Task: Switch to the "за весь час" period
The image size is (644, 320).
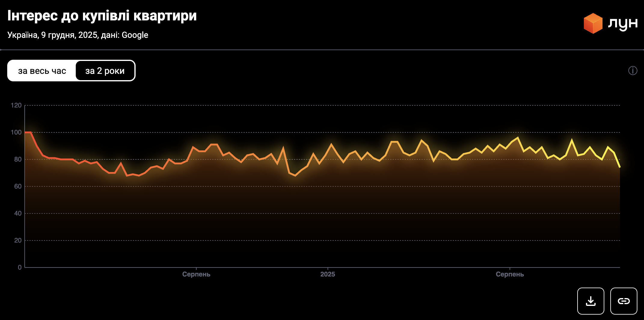Action: [42, 71]
